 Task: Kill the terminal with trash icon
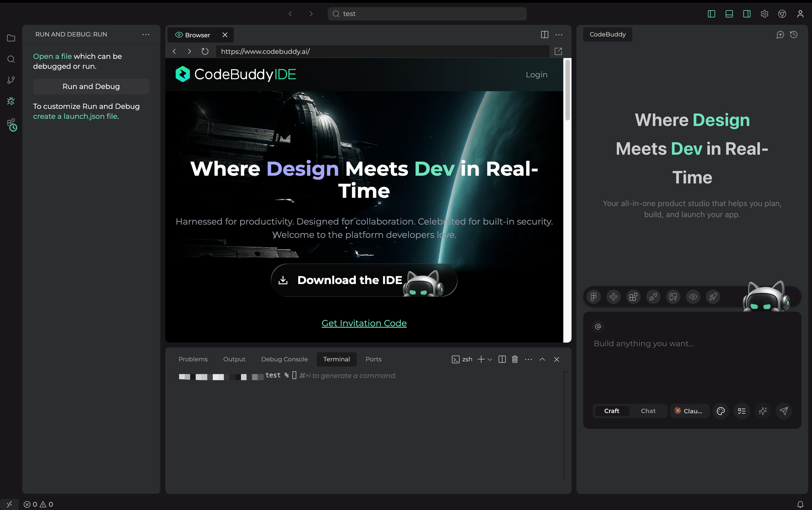[515, 359]
